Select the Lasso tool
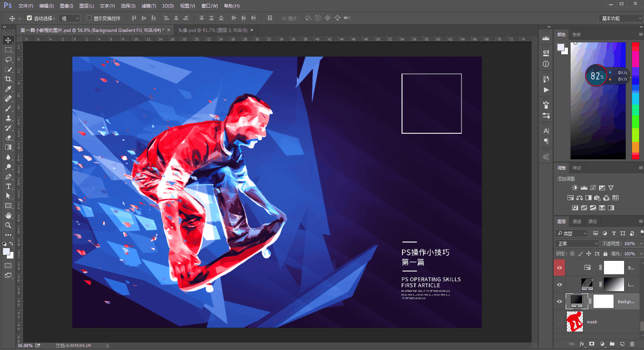This screenshot has height=350, width=644. 8,60
